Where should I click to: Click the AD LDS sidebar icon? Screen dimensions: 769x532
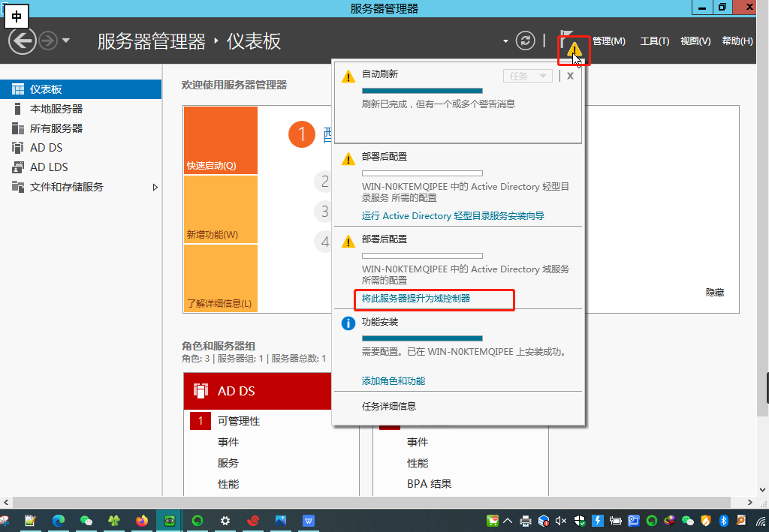tap(18, 167)
